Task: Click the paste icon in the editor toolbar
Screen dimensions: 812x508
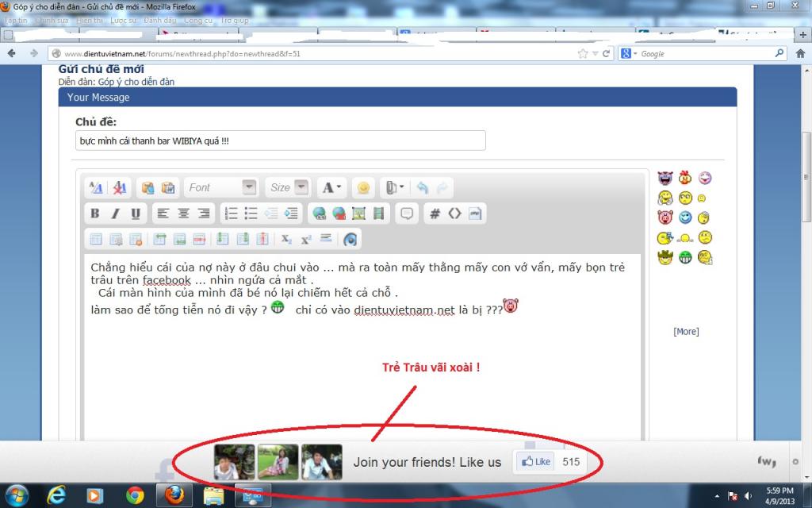Action: coord(147,187)
